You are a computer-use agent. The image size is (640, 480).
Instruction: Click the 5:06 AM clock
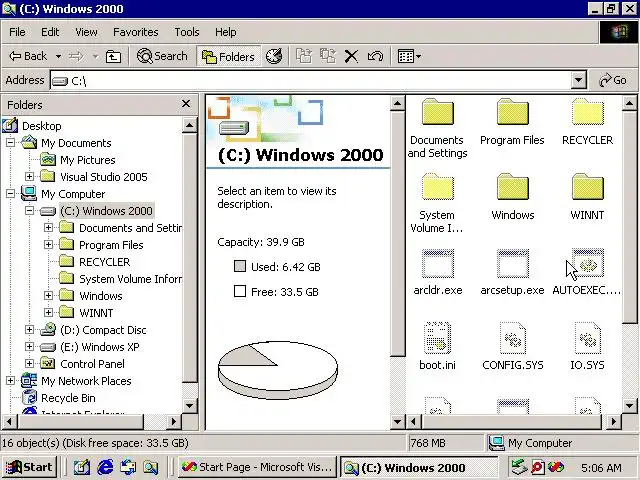[x=601, y=468]
